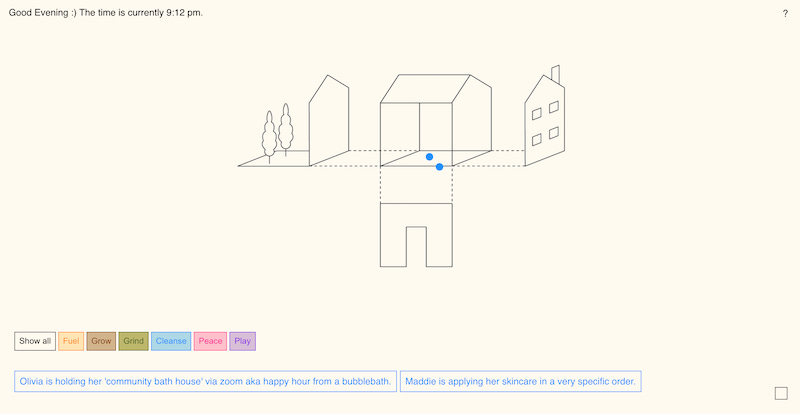Filter activities by Grind
Image resolution: width=800 pixels, height=414 pixels.
pos(134,341)
